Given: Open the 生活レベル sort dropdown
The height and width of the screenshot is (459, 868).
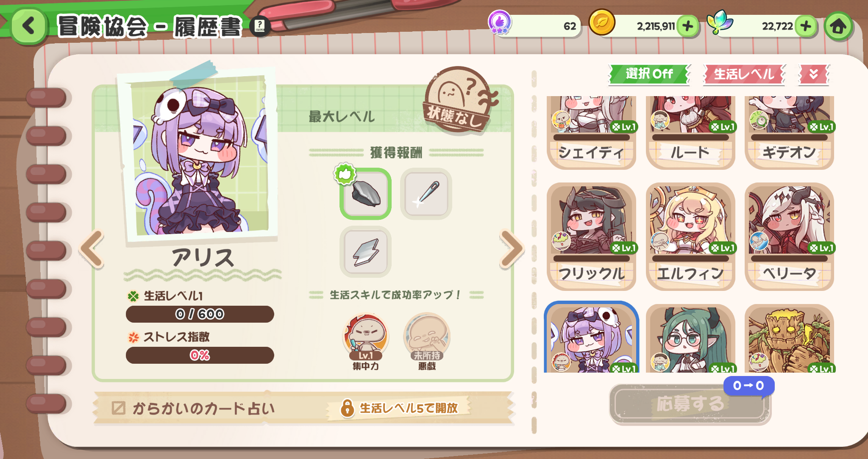Looking at the screenshot, I should (744, 74).
